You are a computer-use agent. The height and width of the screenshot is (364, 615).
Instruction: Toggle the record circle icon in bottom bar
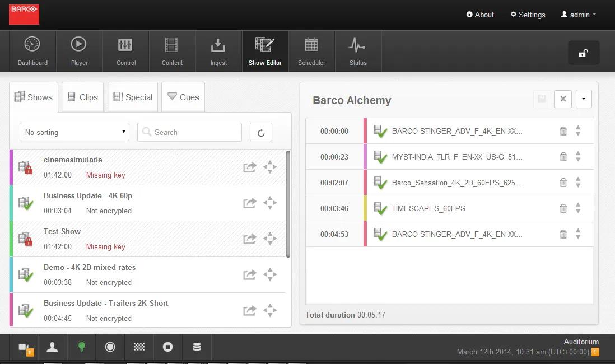[x=110, y=347]
